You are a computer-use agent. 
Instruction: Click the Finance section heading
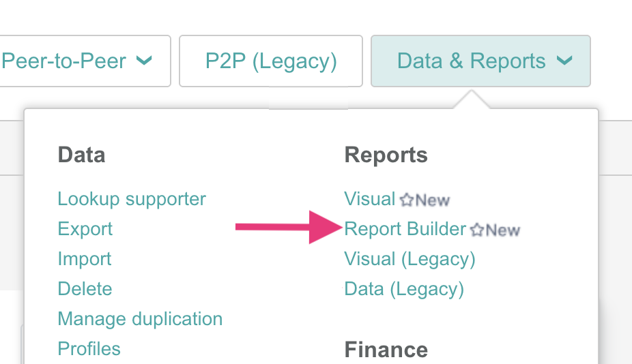pos(386,350)
